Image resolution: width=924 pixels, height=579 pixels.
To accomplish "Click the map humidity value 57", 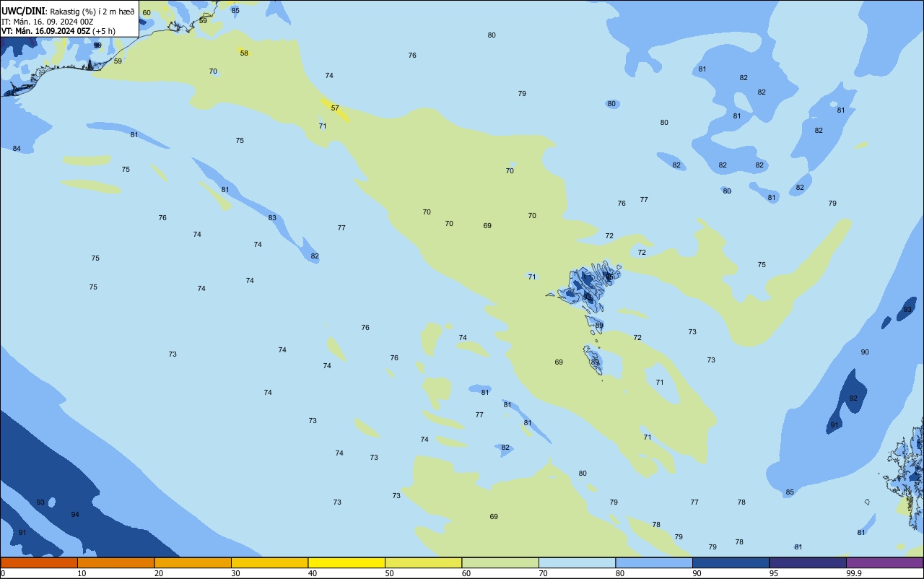I will [335, 108].
